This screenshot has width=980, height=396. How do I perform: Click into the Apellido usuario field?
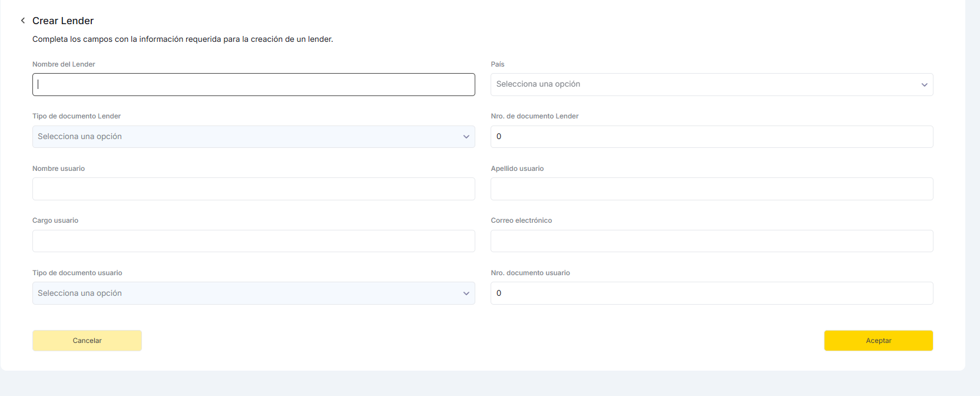pyautogui.click(x=711, y=189)
